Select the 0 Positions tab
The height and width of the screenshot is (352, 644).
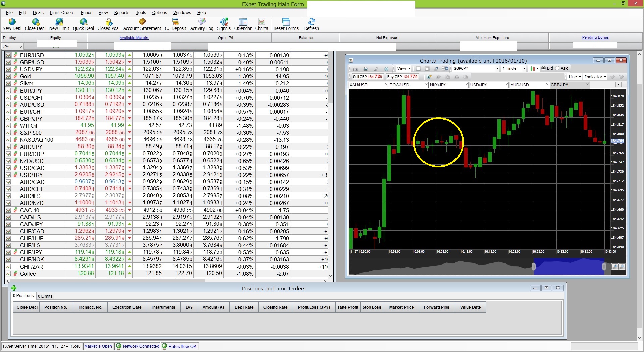(23, 296)
